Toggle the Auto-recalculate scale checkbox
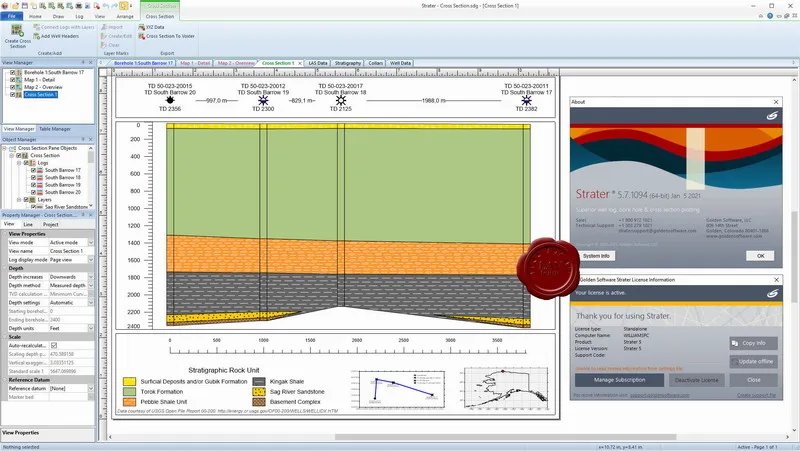Viewport: 800px width, 451px height. point(54,345)
